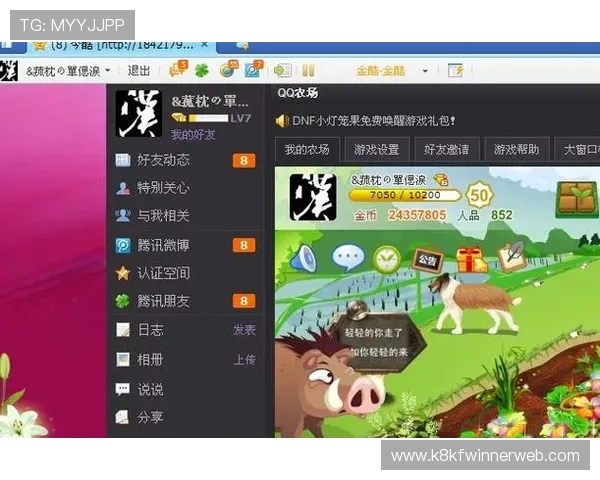Image resolution: width=600 pixels, height=480 pixels.
Task: Open 说说 in sidebar
Action: pos(150,389)
